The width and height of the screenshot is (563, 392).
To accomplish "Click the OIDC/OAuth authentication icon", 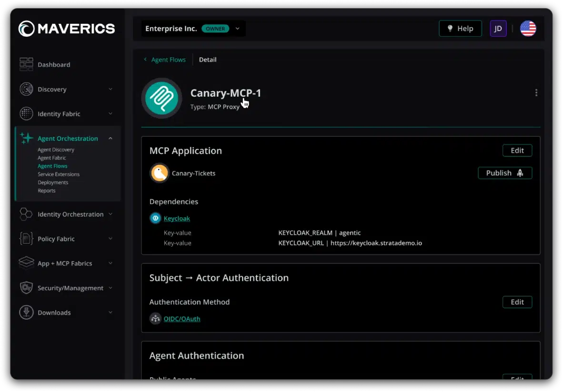I will click(155, 319).
